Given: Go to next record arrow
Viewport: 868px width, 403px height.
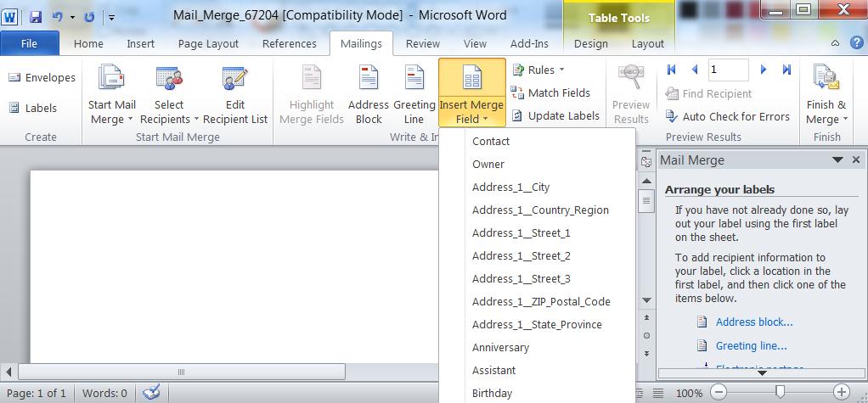Looking at the screenshot, I should click(x=764, y=70).
